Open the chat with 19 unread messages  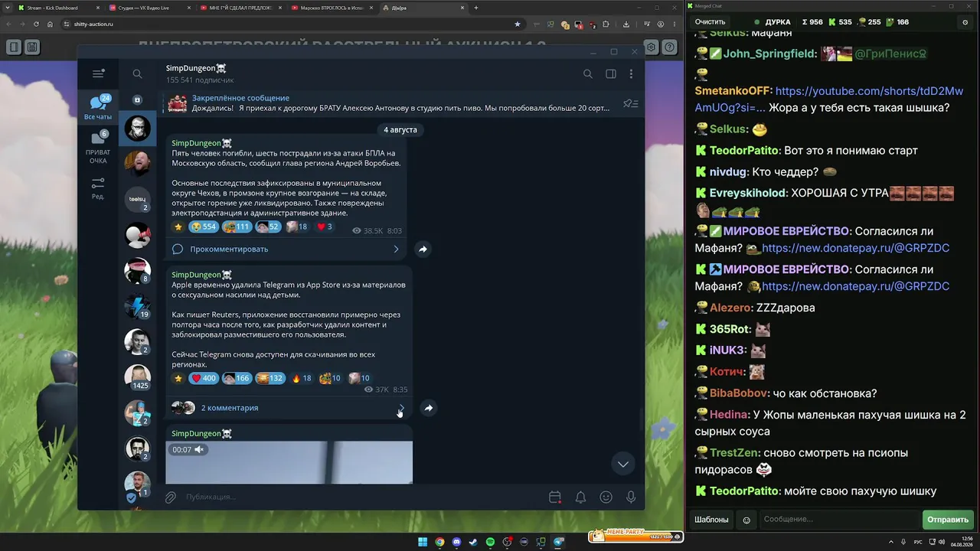138,306
